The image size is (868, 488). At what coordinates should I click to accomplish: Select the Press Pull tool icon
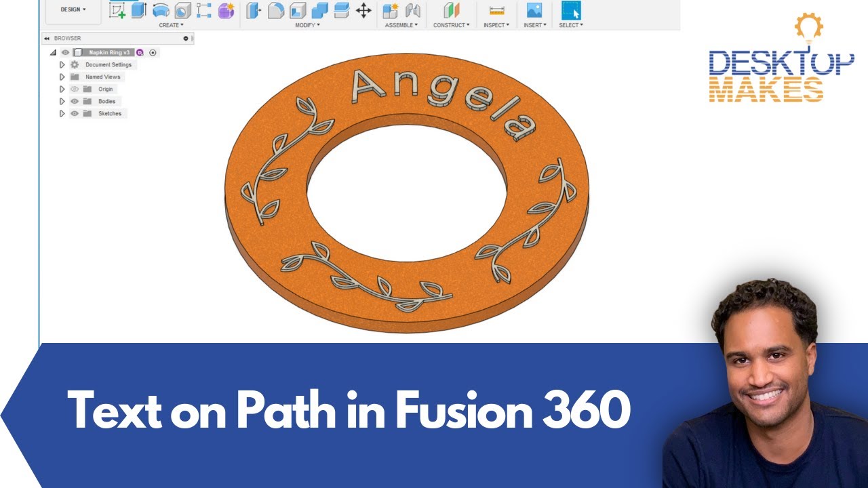253,10
